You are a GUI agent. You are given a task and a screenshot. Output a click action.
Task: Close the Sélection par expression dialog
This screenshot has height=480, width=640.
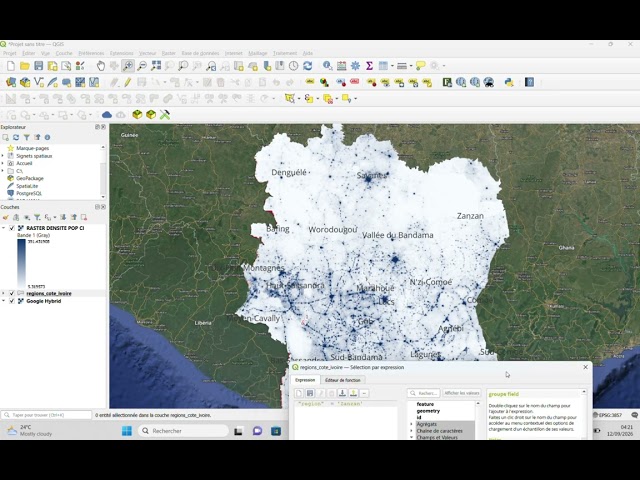click(x=586, y=367)
